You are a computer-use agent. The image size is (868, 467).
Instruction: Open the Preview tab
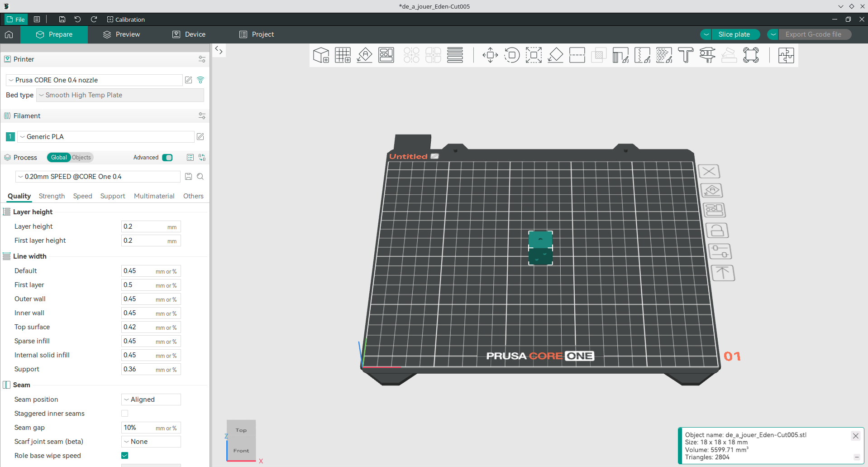(x=121, y=34)
